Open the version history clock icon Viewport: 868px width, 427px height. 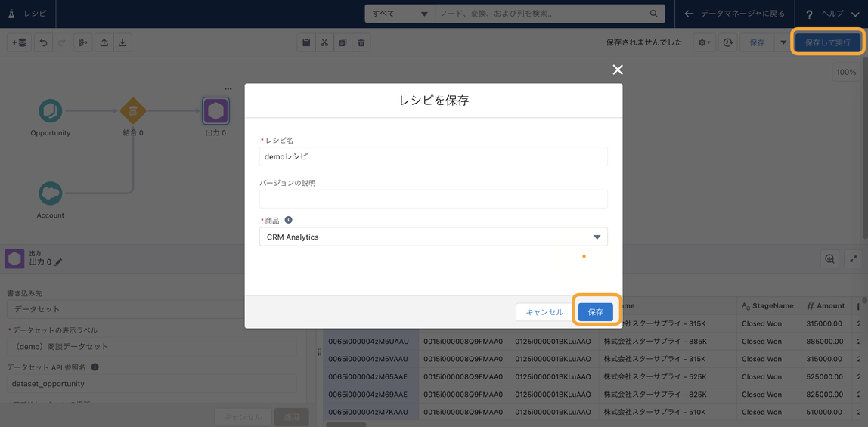coord(728,42)
